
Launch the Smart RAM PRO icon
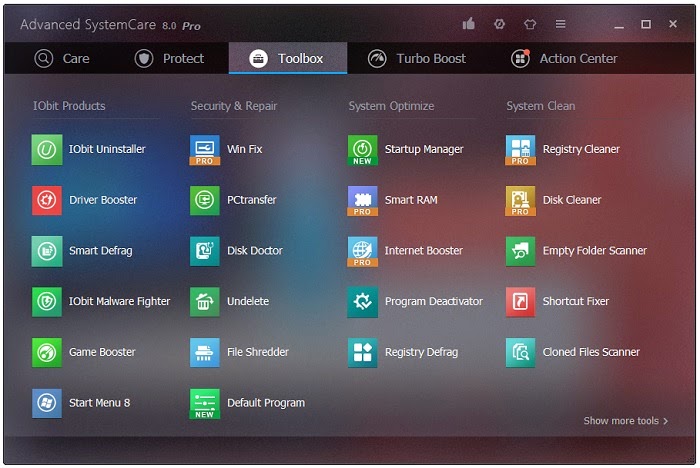pyautogui.click(x=362, y=201)
